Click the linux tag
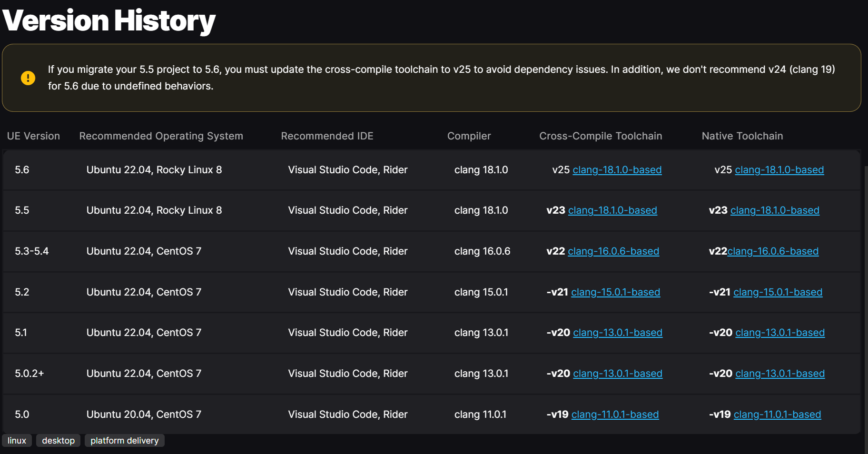 click(x=17, y=441)
